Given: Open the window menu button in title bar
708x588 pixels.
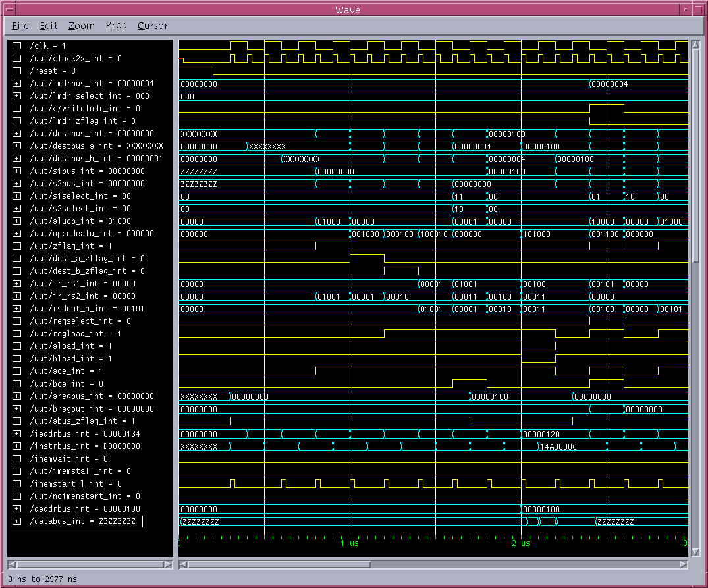Looking at the screenshot, I should click(x=9, y=9).
